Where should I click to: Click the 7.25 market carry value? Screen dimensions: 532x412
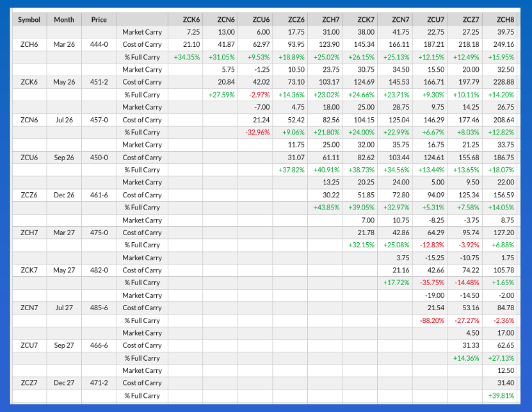tap(193, 32)
